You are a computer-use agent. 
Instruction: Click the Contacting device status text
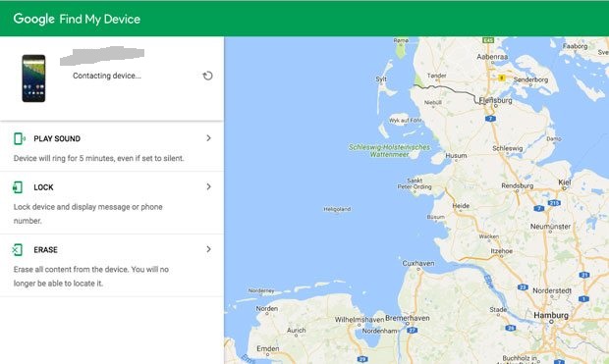tap(107, 76)
